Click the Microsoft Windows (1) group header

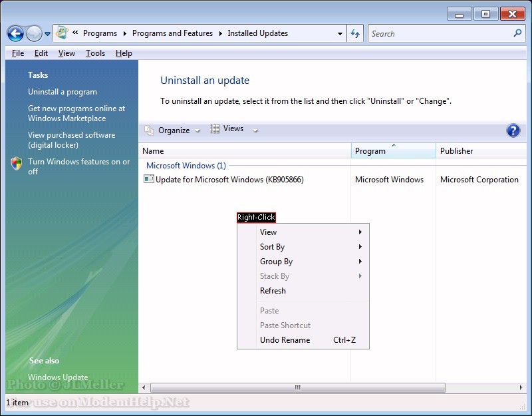click(x=186, y=166)
